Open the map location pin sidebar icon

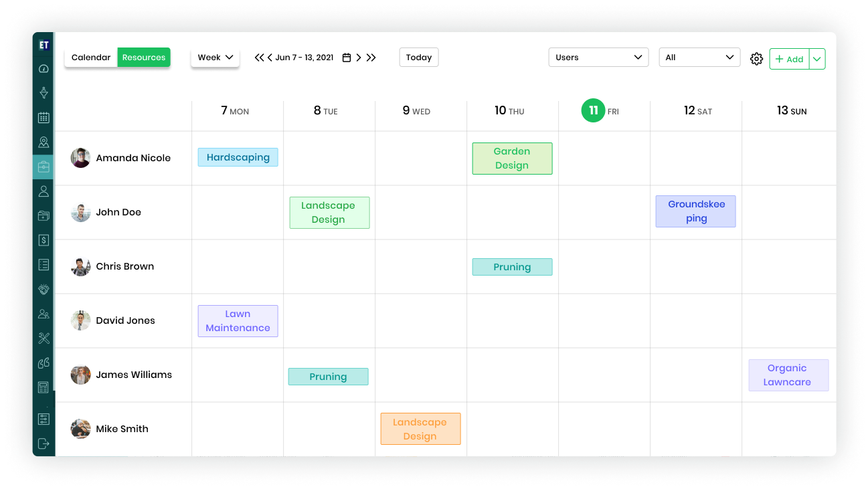point(44,142)
